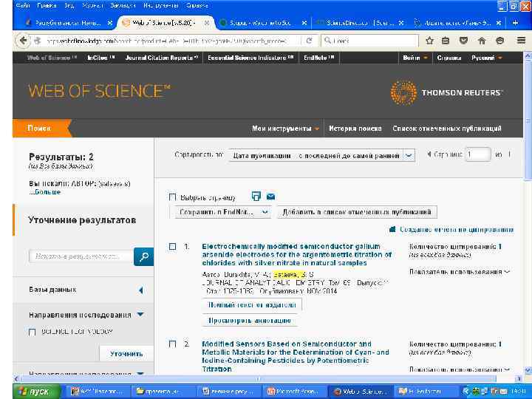The height and width of the screenshot is (399, 532).
Task: Open the sort by publication date dropdown
Action: (321, 156)
